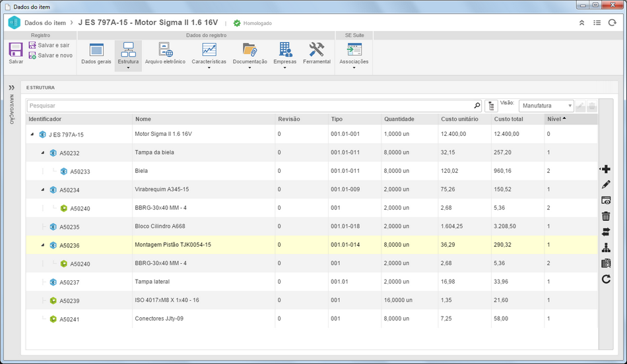Expand dropdown arrow under Documentação
The height and width of the screenshot is (364, 627).
tap(250, 68)
